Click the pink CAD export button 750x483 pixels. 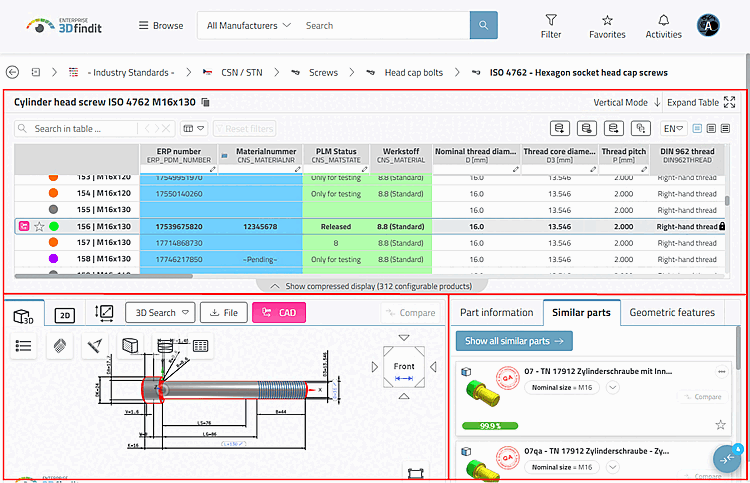tap(279, 312)
